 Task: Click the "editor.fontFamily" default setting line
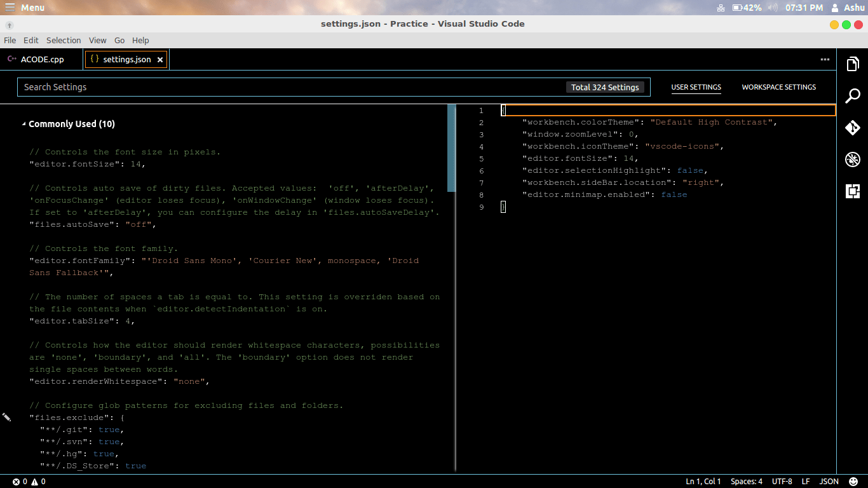point(224,266)
